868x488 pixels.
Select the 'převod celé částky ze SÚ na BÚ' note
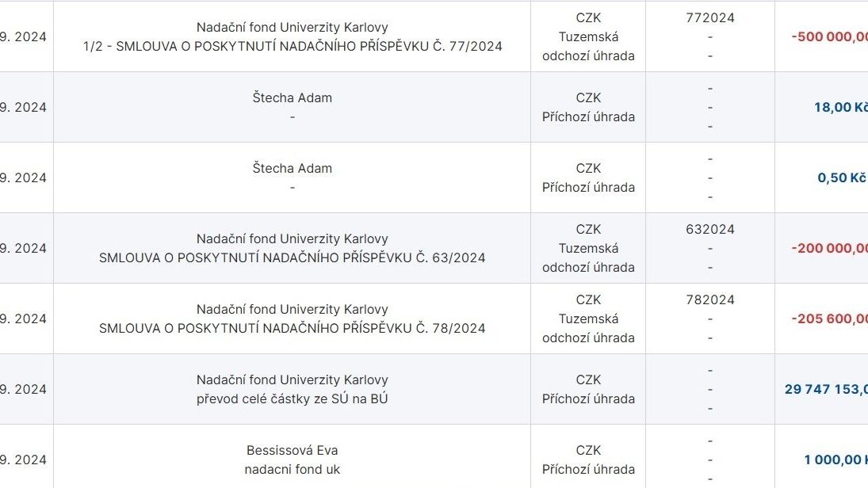tap(293, 399)
